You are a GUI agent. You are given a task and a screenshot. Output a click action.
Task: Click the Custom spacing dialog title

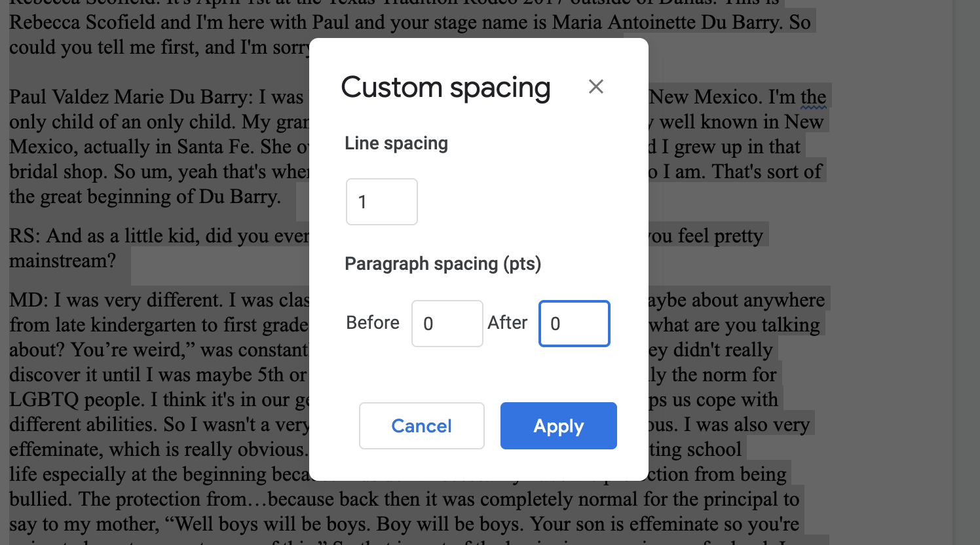pos(445,87)
